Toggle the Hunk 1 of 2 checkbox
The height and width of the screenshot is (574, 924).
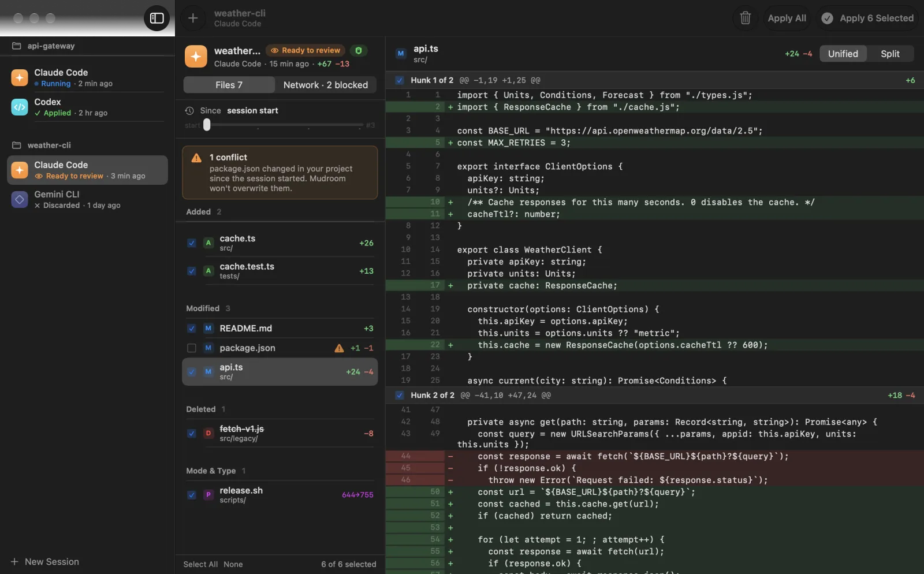pyautogui.click(x=400, y=80)
